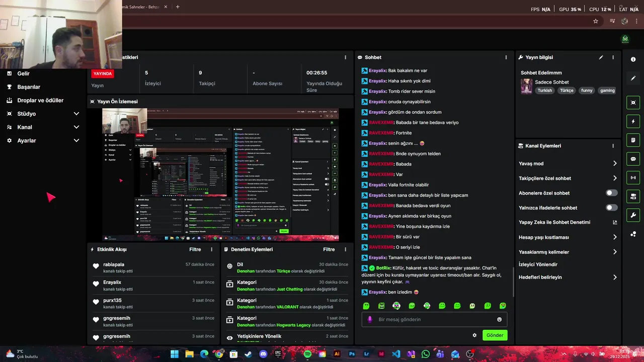Click the Türkçe tag under stream info
The image size is (644, 362).
coord(567,90)
